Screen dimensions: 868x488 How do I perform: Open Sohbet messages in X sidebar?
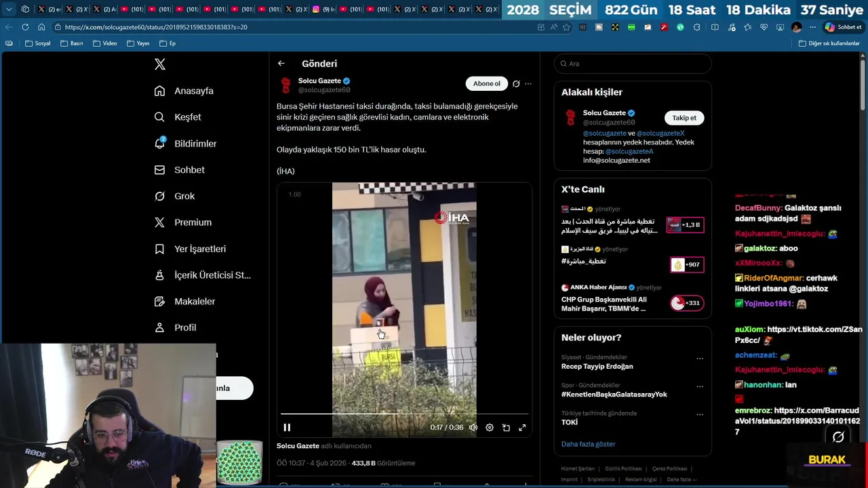pos(179,170)
